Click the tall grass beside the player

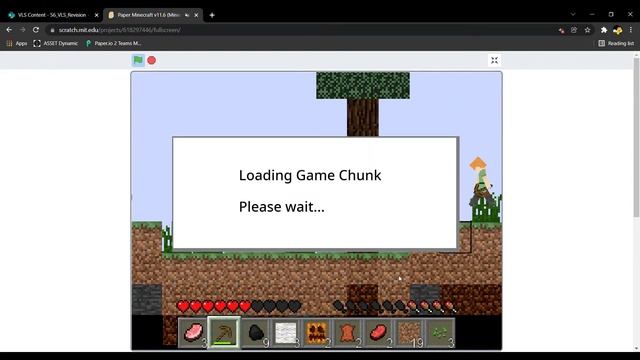487,208
